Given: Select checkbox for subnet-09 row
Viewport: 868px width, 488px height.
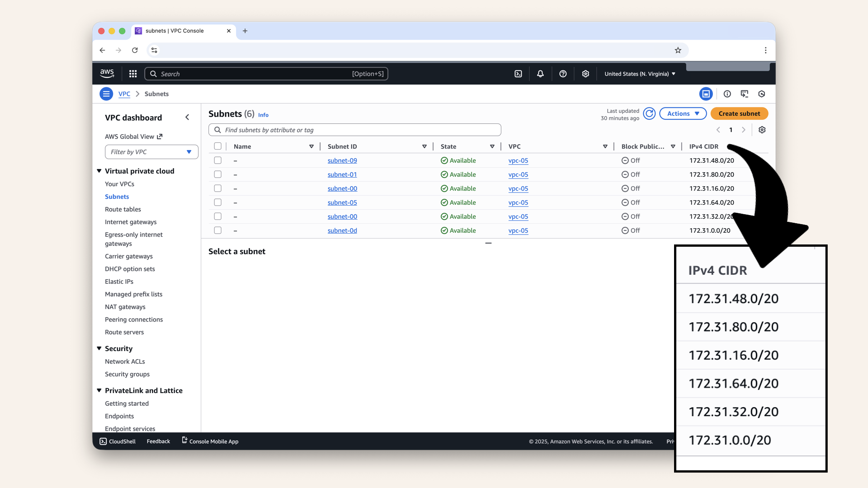Looking at the screenshot, I should (218, 160).
